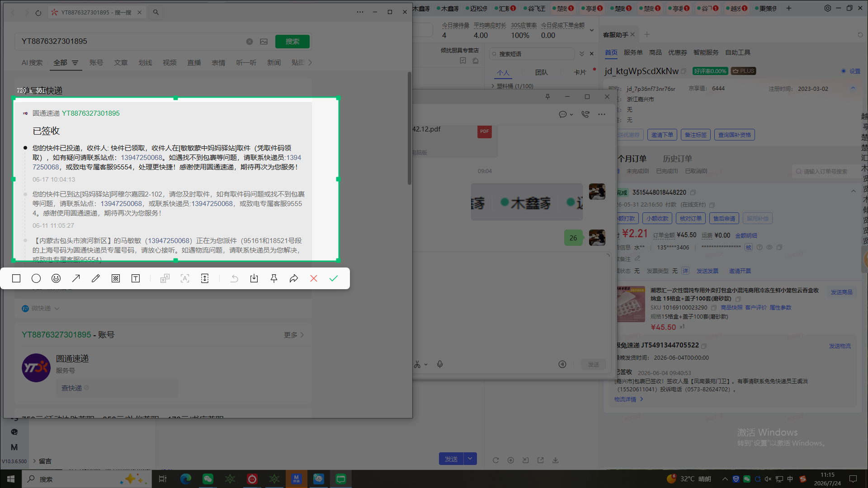Open WeChat from the taskbar
Viewport: 868px width, 488px height.
208,479
